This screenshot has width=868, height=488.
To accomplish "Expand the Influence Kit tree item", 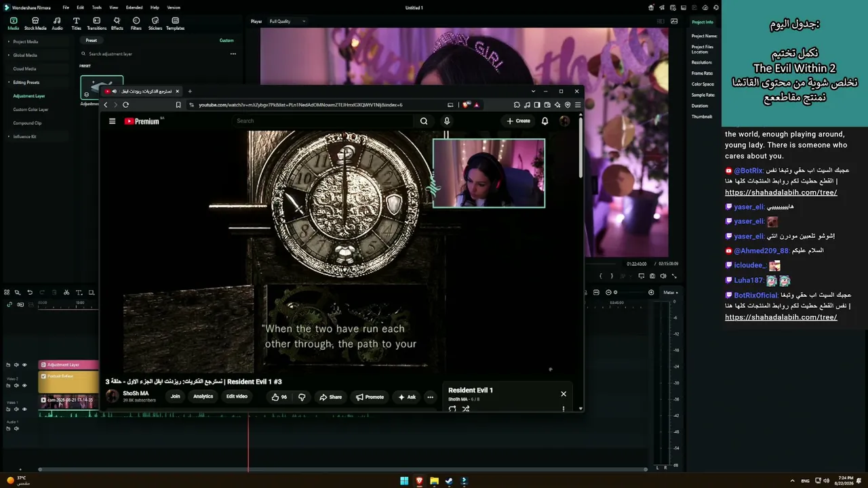I will click(x=9, y=137).
